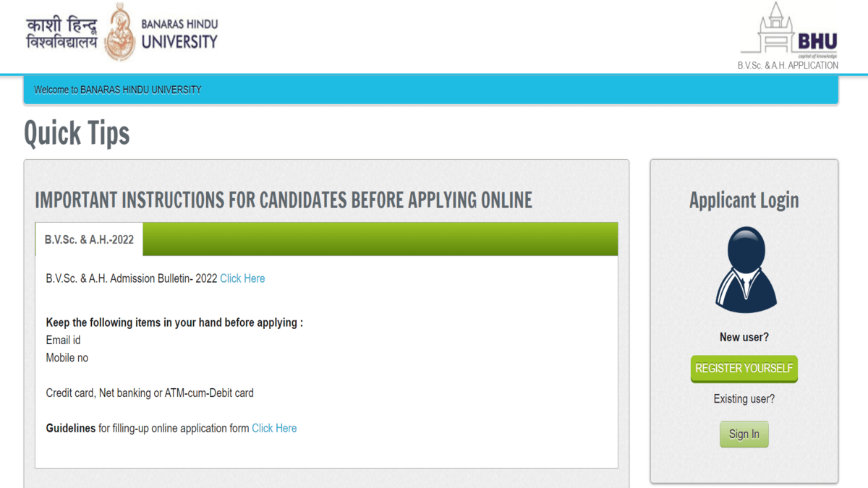Click the applicant avatar silhouette icon
The width and height of the screenshot is (868, 488).
pyautogui.click(x=746, y=270)
